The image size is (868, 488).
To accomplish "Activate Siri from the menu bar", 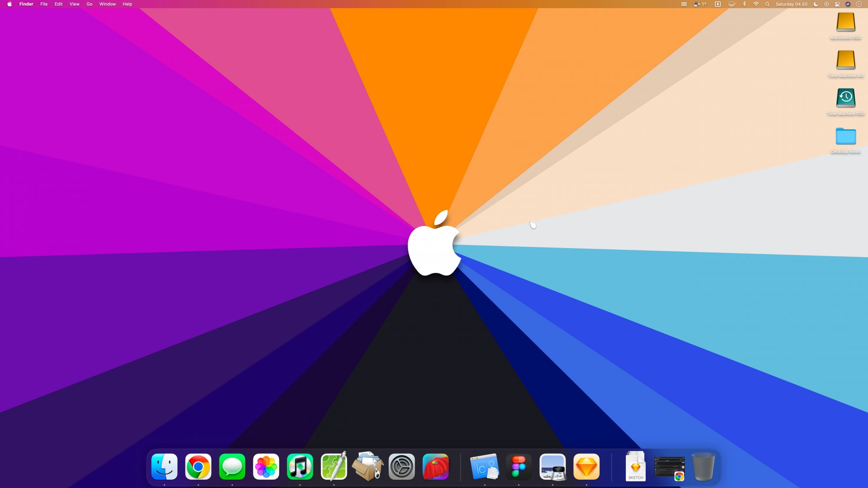I will coord(848,4).
